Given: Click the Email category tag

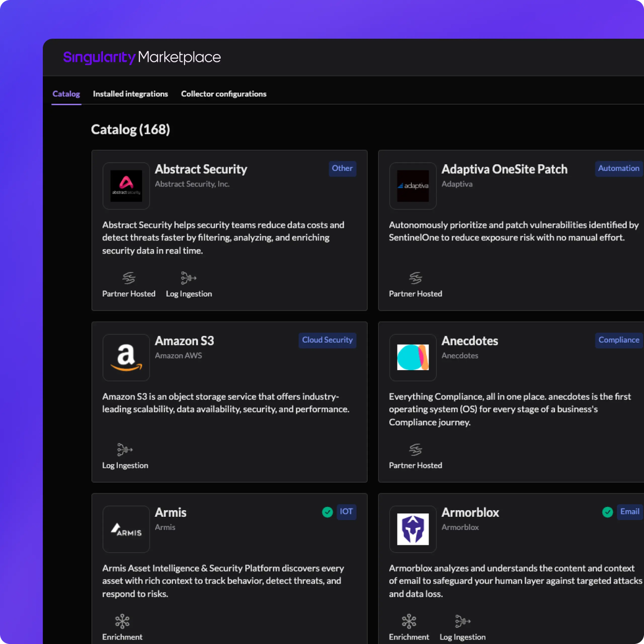Looking at the screenshot, I should tap(630, 512).
